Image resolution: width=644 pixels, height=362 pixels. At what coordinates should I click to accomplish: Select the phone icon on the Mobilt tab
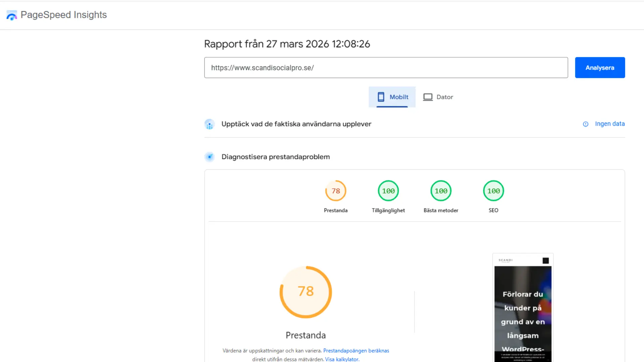point(381,97)
